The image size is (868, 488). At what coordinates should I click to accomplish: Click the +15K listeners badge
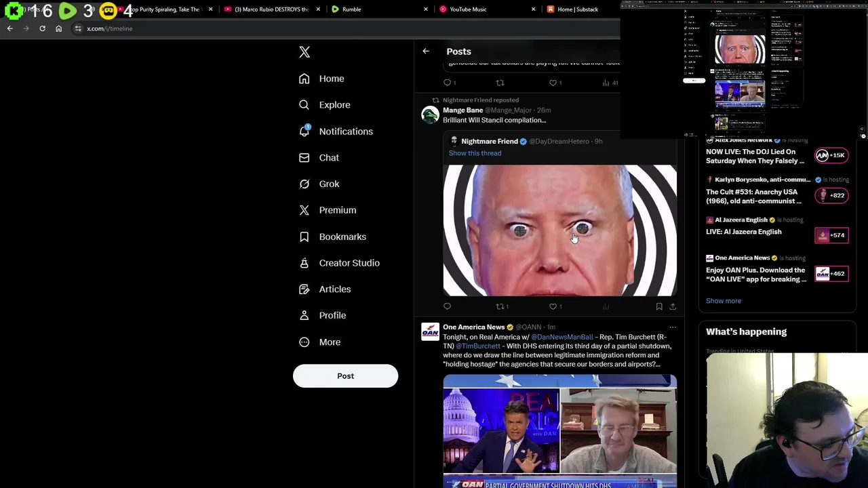[x=831, y=156]
